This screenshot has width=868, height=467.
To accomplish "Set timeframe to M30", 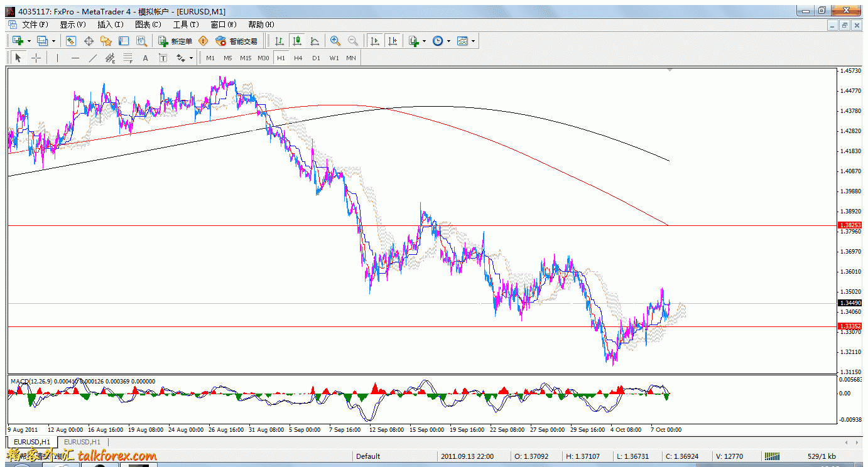I will pyautogui.click(x=263, y=58).
